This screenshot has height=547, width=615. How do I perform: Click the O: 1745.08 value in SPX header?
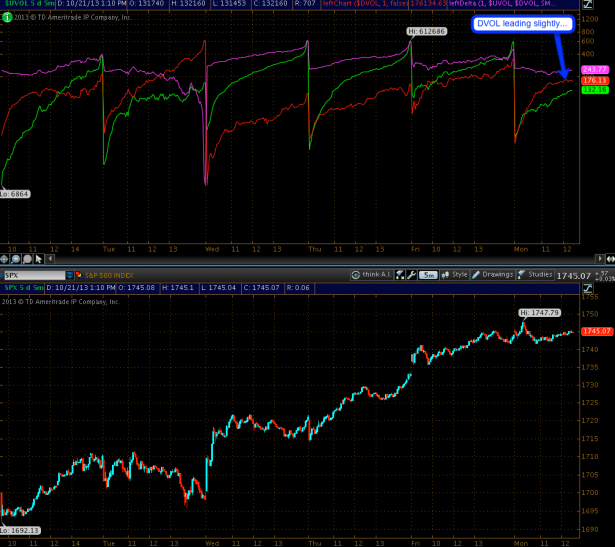(x=136, y=287)
